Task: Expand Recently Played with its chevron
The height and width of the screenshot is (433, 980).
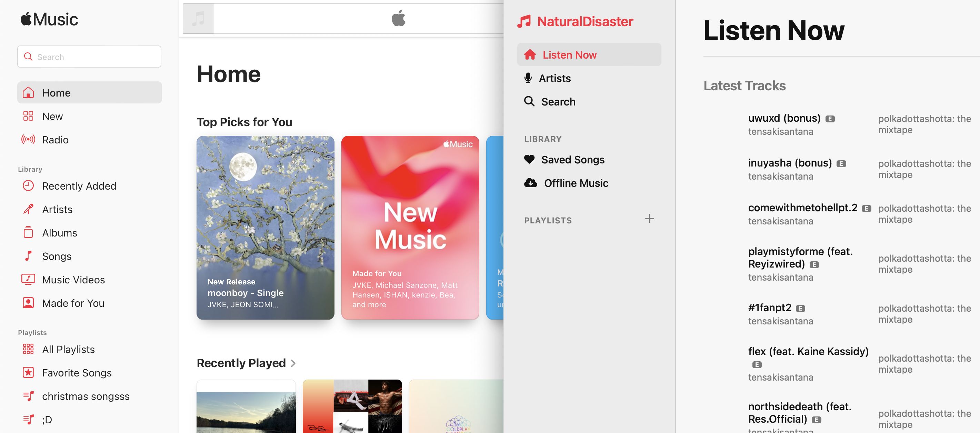Action: click(x=293, y=363)
